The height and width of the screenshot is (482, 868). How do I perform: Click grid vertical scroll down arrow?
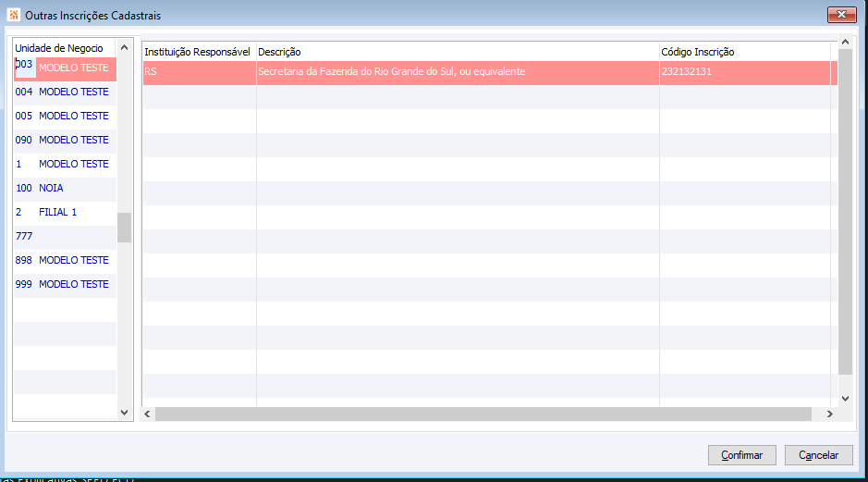pos(845,399)
